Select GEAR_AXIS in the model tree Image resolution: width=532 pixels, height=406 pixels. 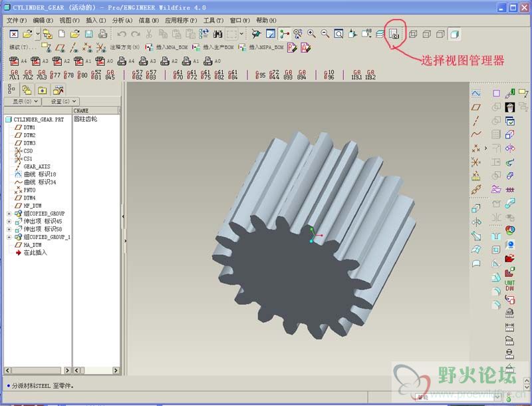tap(37, 166)
